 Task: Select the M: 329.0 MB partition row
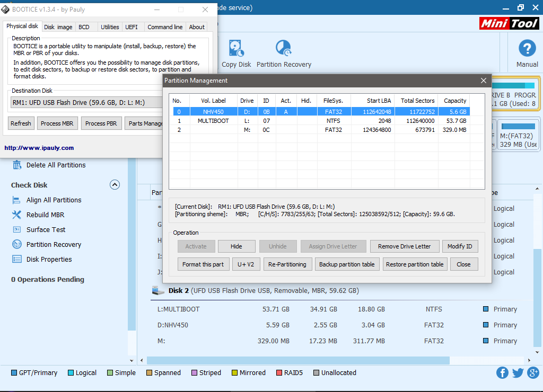(321, 130)
